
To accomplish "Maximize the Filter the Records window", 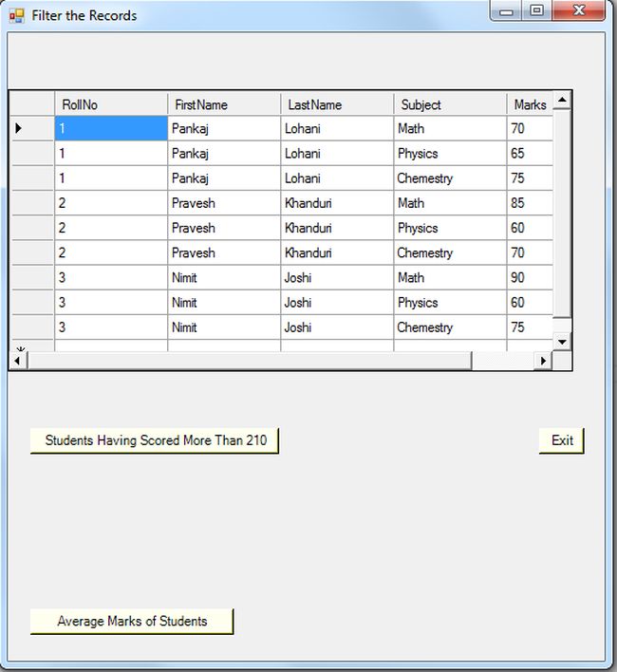I will (x=536, y=10).
